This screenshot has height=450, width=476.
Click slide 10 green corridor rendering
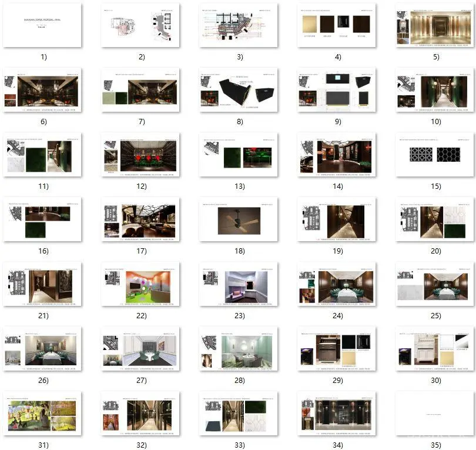(435, 90)
